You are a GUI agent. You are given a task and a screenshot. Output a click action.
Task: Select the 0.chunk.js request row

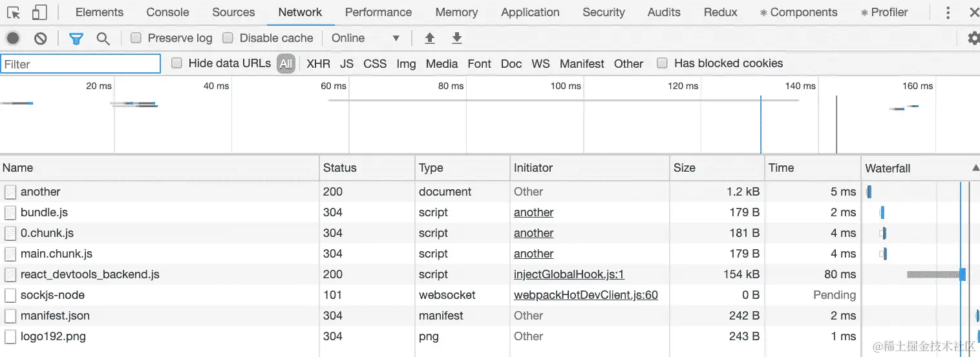coord(490,233)
